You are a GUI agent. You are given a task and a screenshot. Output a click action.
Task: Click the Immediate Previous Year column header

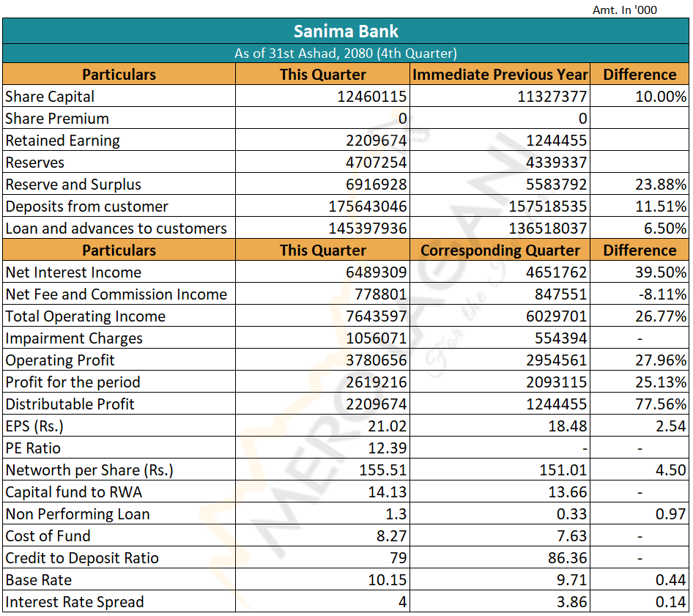(500, 75)
